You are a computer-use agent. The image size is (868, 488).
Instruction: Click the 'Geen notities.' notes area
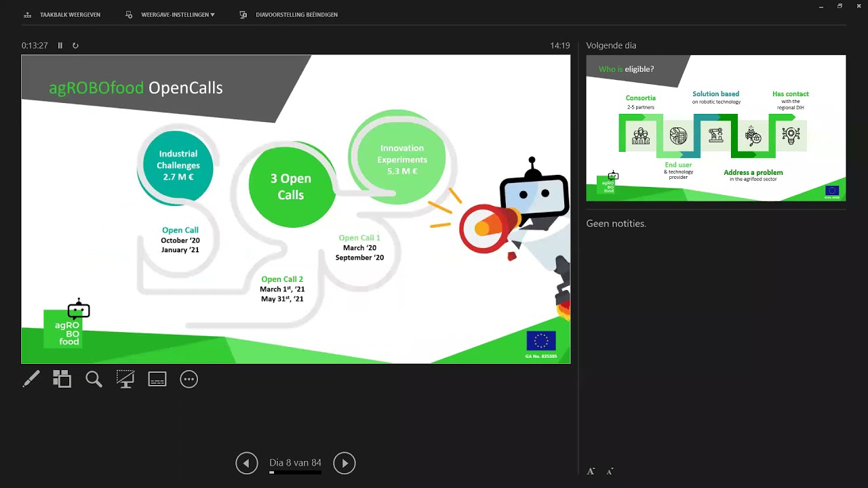coord(616,224)
